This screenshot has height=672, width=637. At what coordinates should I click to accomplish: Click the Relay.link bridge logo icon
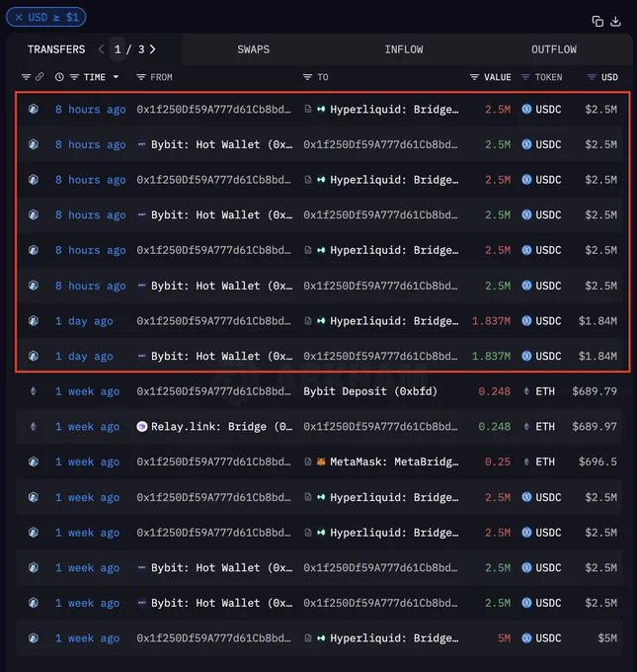pos(142,427)
